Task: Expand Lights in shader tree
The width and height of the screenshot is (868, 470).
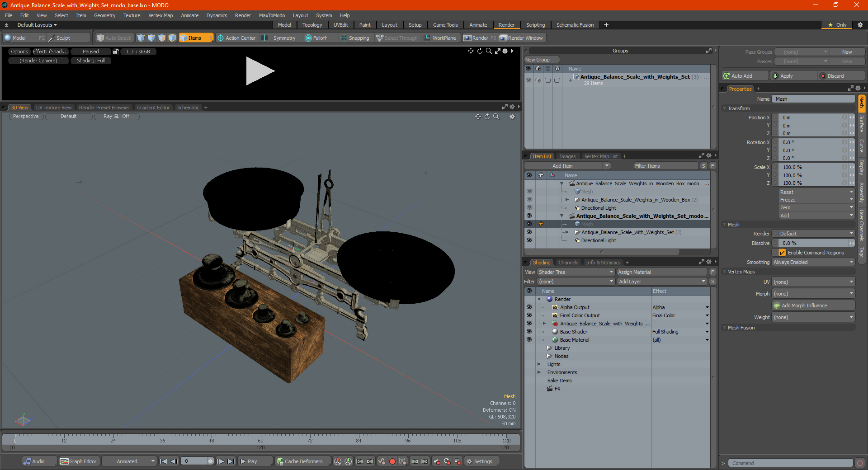Action: (x=539, y=364)
